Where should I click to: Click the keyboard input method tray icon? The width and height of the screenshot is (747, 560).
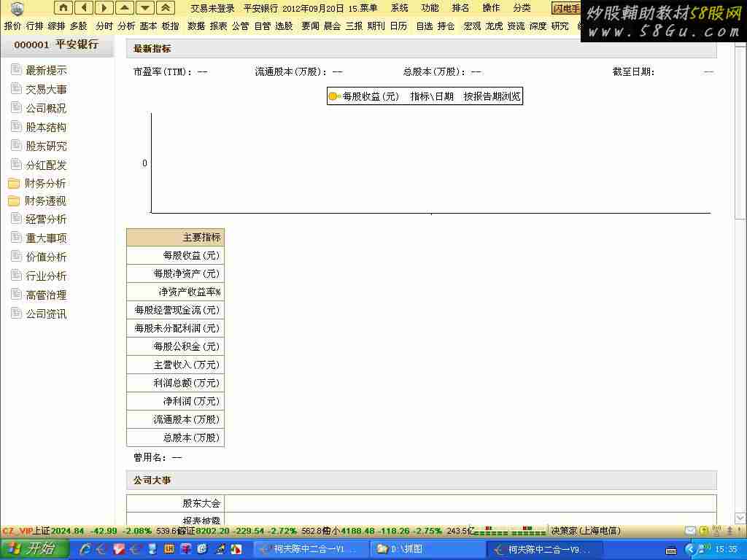pos(671,551)
